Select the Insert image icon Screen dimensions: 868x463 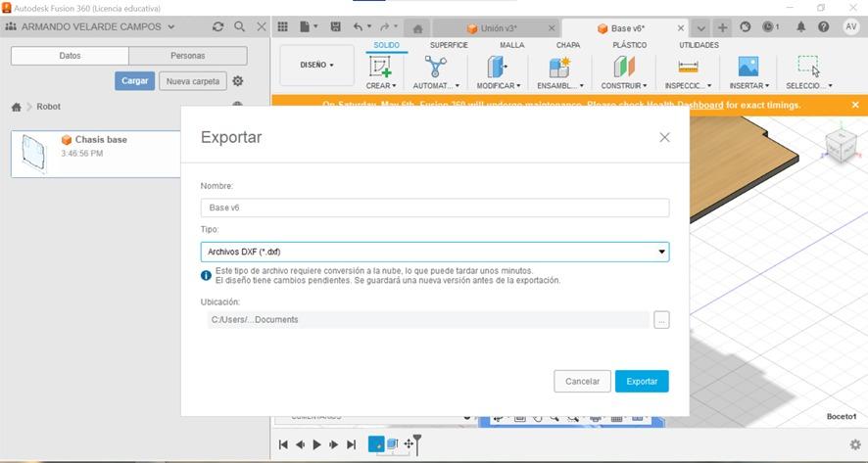tap(748, 67)
